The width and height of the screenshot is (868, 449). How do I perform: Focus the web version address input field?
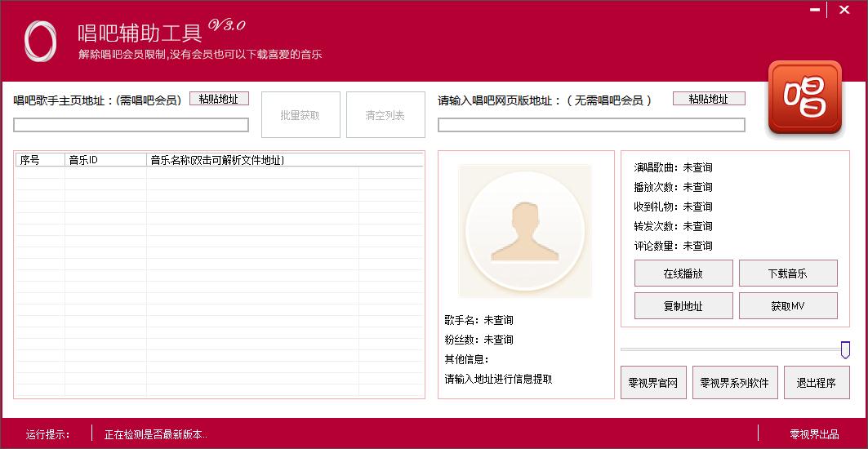591,125
